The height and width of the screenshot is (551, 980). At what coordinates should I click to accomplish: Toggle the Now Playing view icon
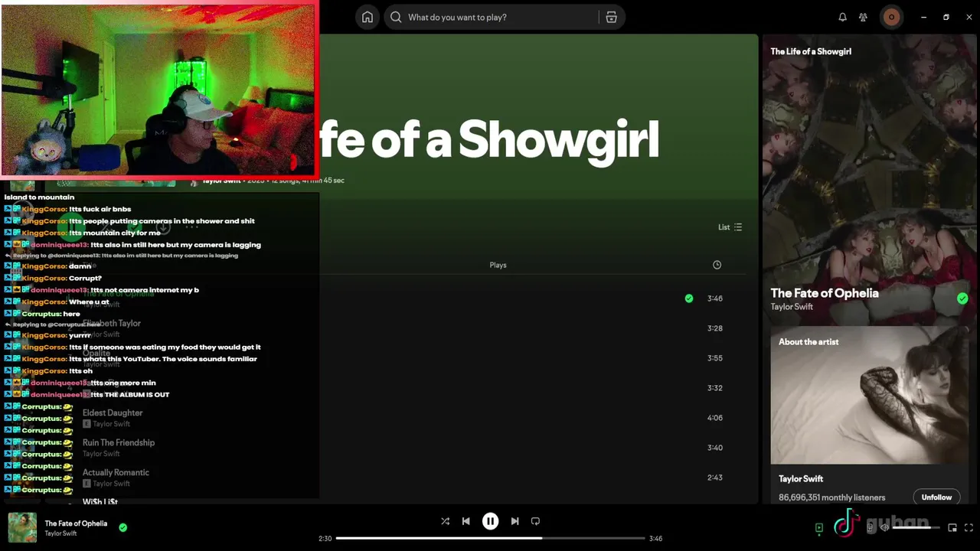[819, 527]
